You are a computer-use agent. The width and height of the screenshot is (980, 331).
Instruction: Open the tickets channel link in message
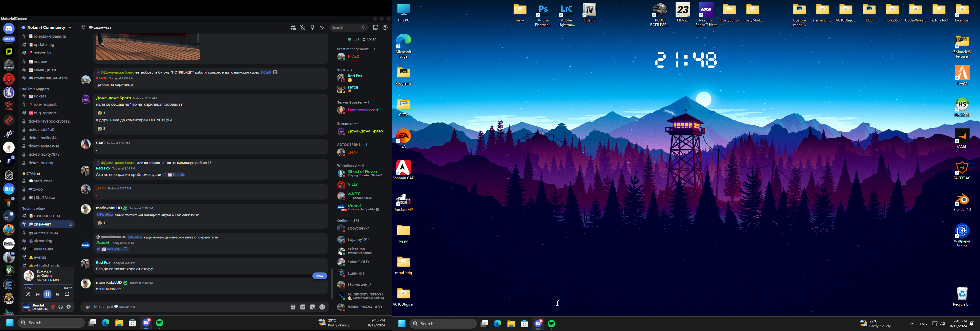click(176, 175)
